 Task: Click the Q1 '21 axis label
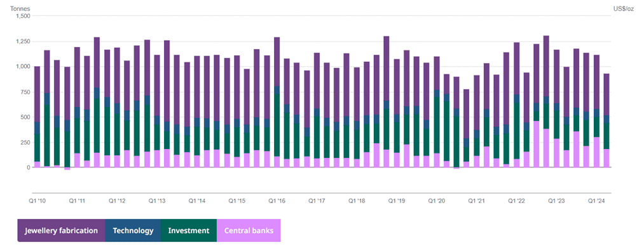point(477,201)
